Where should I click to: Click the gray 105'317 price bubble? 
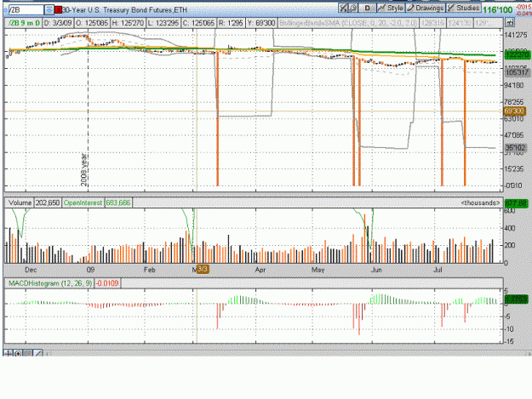click(517, 71)
